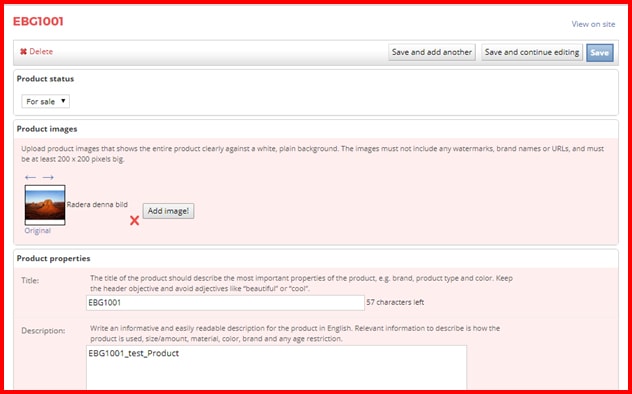This screenshot has height=394, width=632.
Task: Open the View on site link
Action: pos(593,24)
